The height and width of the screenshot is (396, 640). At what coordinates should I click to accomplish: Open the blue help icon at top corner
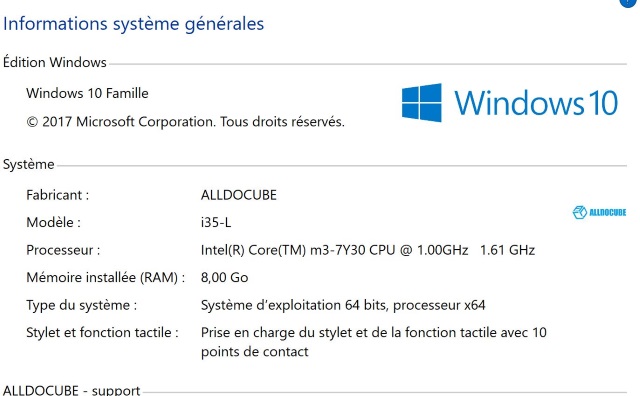pos(629,2)
